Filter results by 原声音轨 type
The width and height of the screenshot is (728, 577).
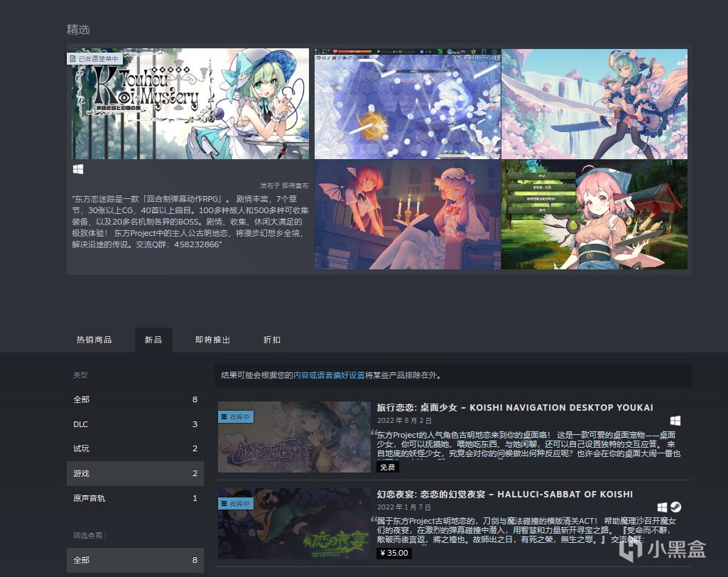tap(135, 498)
